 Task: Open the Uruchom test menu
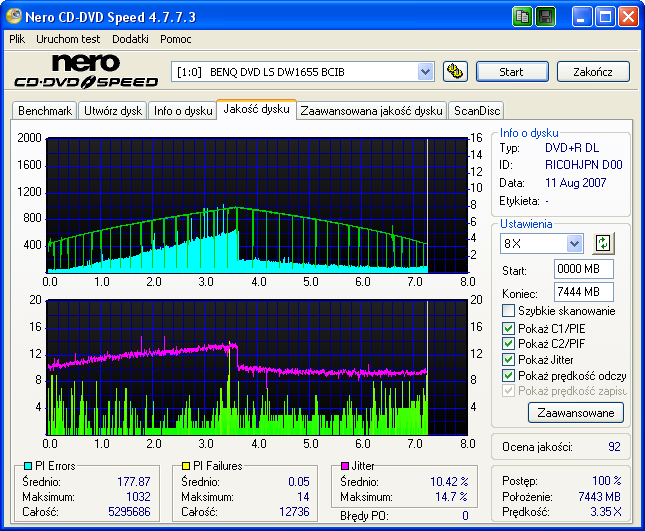click(x=68, y=39)
